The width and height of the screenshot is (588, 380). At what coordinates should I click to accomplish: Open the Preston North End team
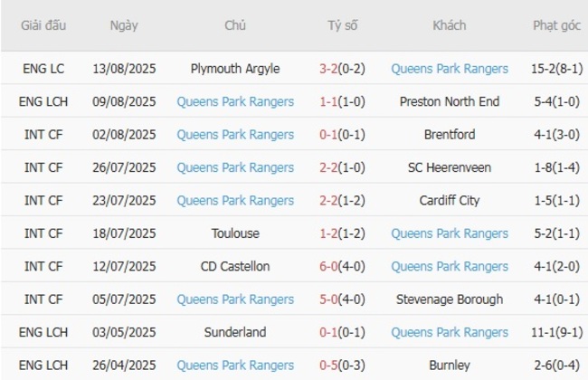pyautogui.click(x=450, y=101)
